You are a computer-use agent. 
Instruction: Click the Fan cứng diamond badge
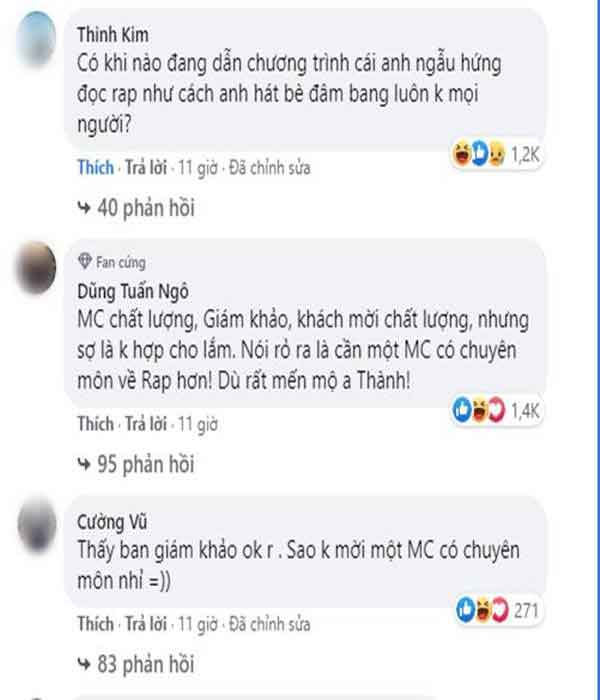85,261
